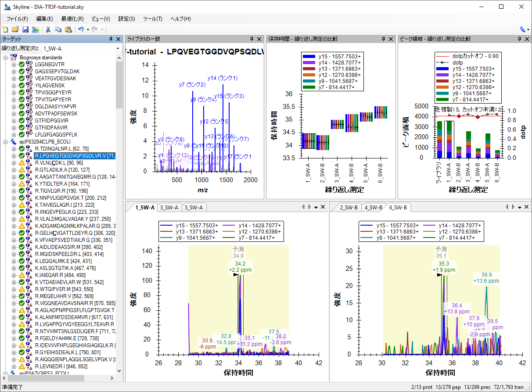Open the Undo history dropdown arrow

point(88,29)
